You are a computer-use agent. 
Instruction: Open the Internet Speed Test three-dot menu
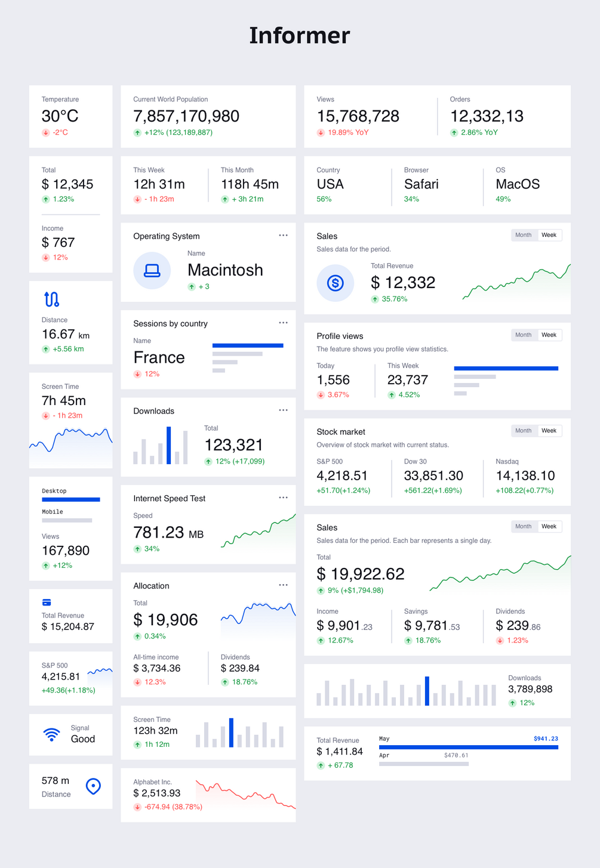[x=283, y=498]
